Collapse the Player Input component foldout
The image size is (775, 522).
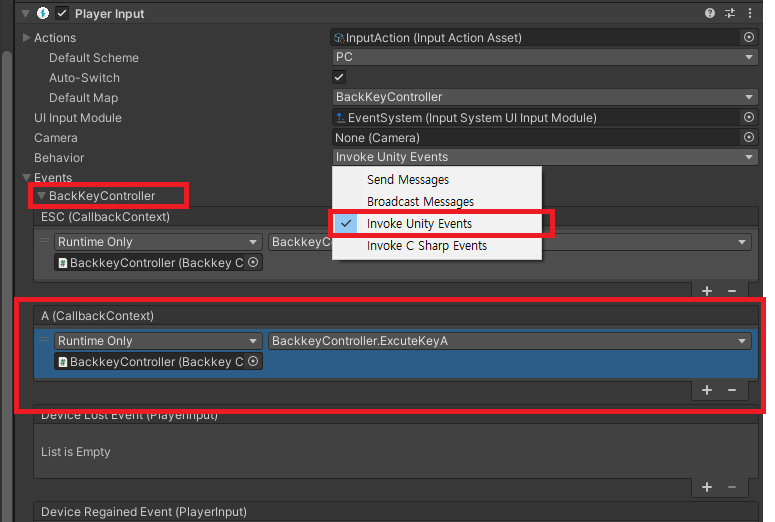(26, 13)
